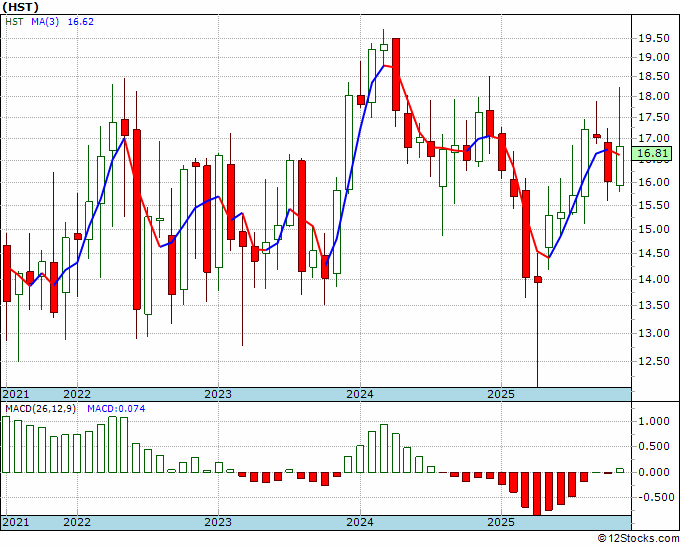Click the tallest red candle peaking near 19.50

396,75
